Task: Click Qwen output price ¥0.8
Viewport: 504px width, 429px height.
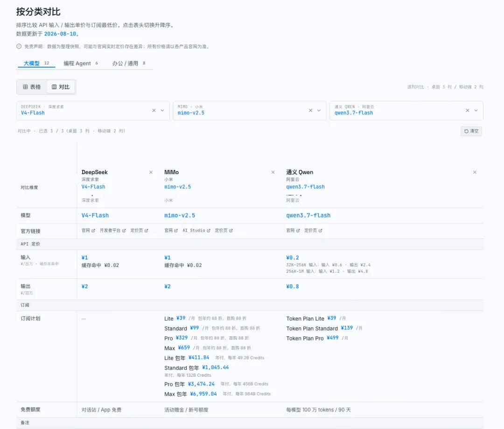Action: [293, 287]
